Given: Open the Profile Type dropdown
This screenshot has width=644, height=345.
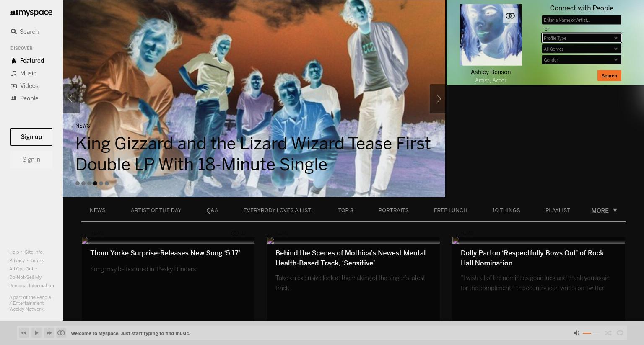Looking at the screenshot, I should pyautogui.click(x=582, y=38).
